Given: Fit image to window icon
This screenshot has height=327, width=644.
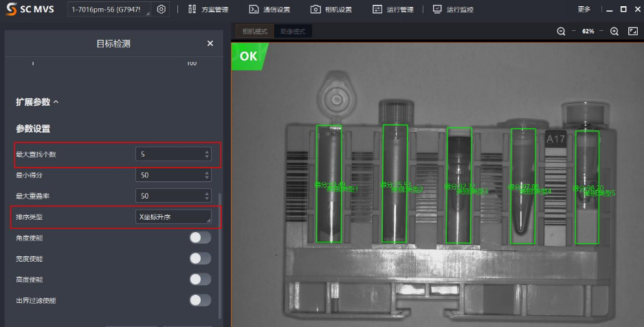Looking at the screenshot, I should point(633,32).
